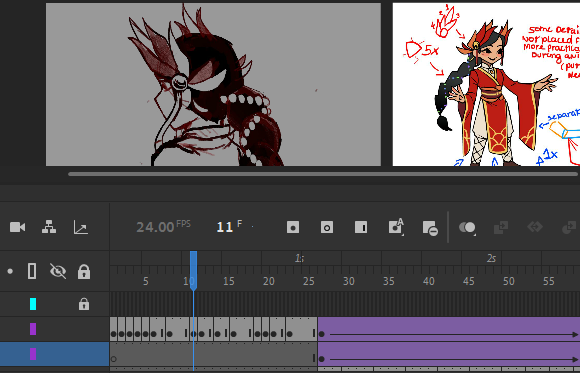Toggle hide all layers eye icon
This screenshot has height=373, width=580.
58,271
